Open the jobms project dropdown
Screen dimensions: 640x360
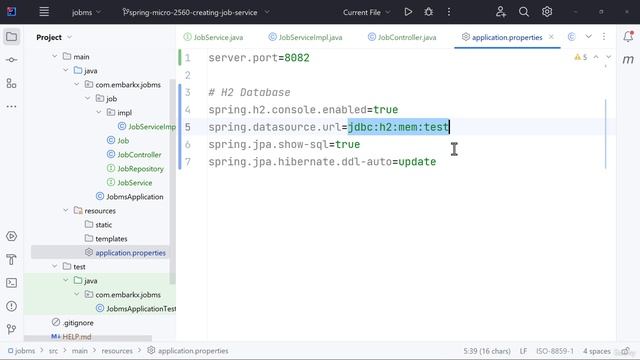coord(86,12)
